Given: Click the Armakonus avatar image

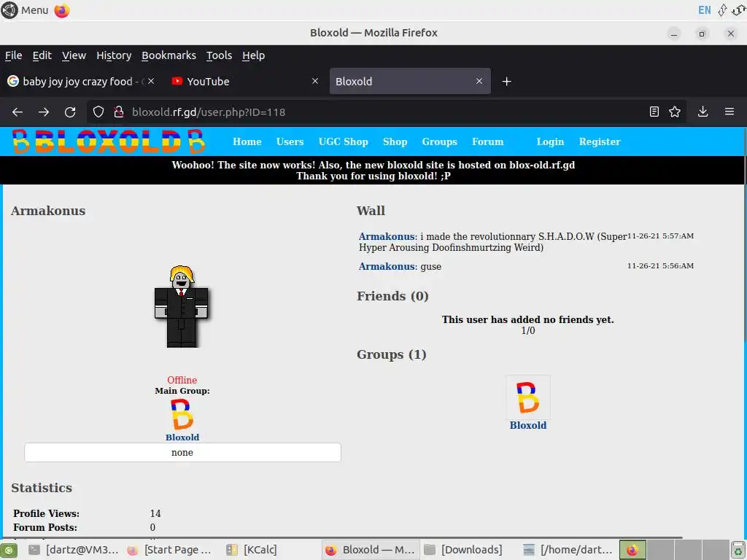Looking at the screenshot, I should 182,306.
